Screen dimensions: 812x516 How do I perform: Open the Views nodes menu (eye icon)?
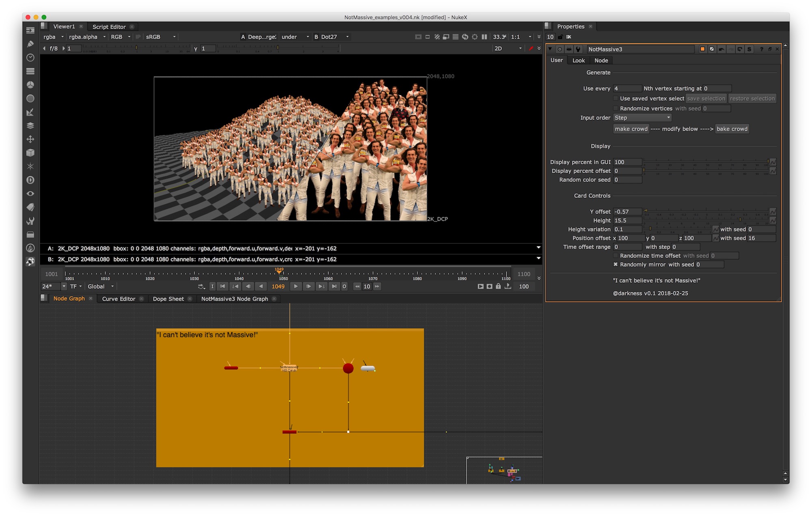click(30, 194)
